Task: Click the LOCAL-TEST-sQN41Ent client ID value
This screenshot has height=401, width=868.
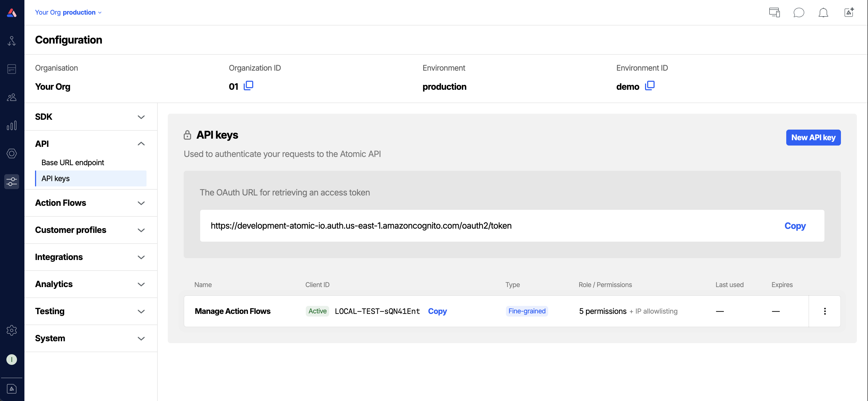Action: (377, 311)
